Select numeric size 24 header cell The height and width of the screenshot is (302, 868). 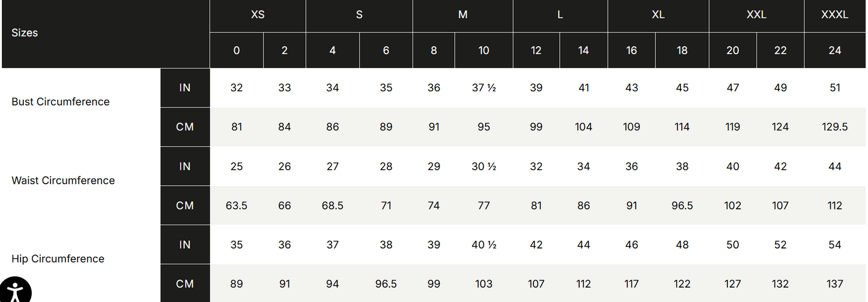pyautogui.click(x=834, y=50)
